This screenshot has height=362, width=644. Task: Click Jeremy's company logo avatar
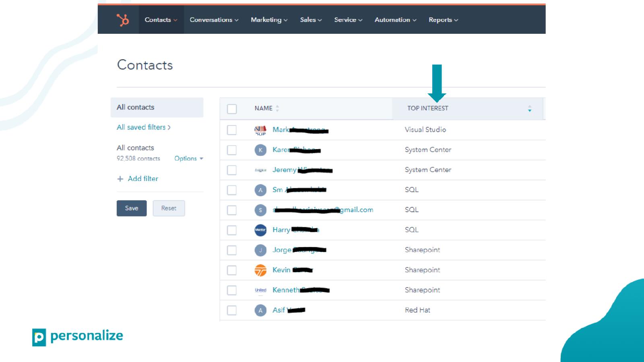(x=260, y=170)
